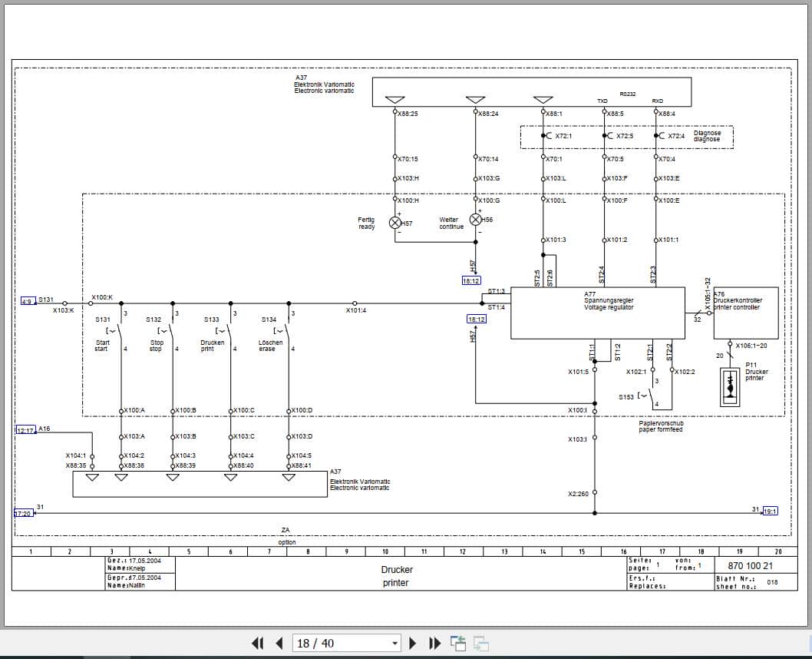Select the 'X88:25' terminal label

[408, 114]
